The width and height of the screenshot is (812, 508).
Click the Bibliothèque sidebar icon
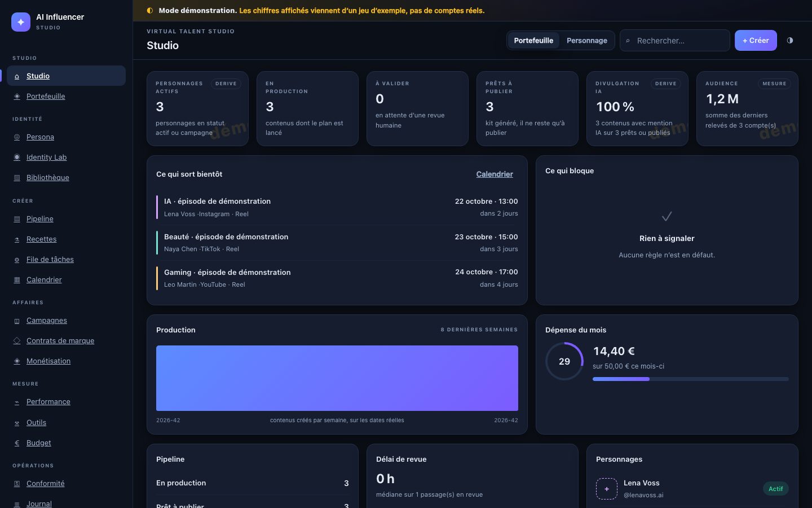[17, 178]
